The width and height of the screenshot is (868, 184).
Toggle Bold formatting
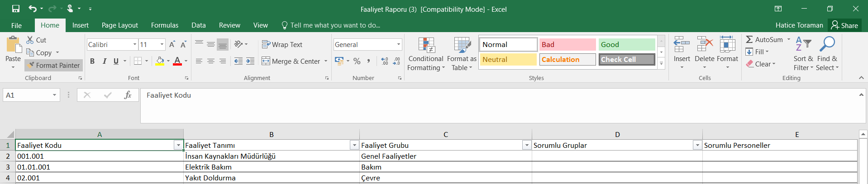click(92, 61)
